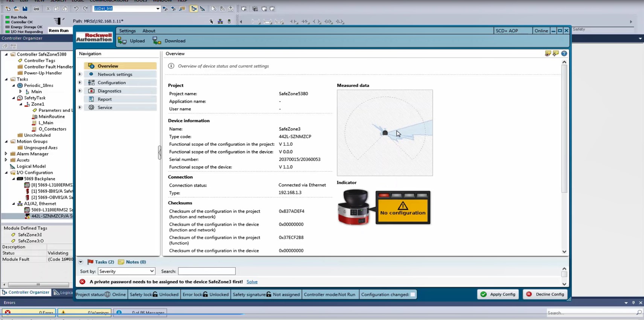The width and height of the screenshot is (644, 320).
Task: Click the Decline Config button
Action: (x=545, y=294)
